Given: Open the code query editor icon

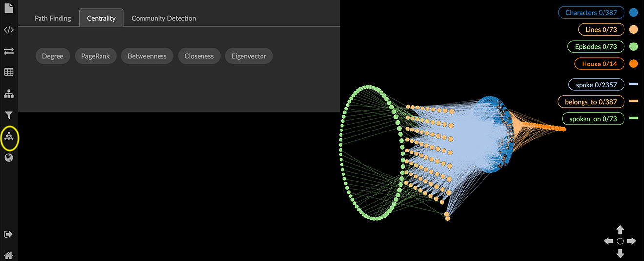Looking at the screenshot, I should coord(8,30).
